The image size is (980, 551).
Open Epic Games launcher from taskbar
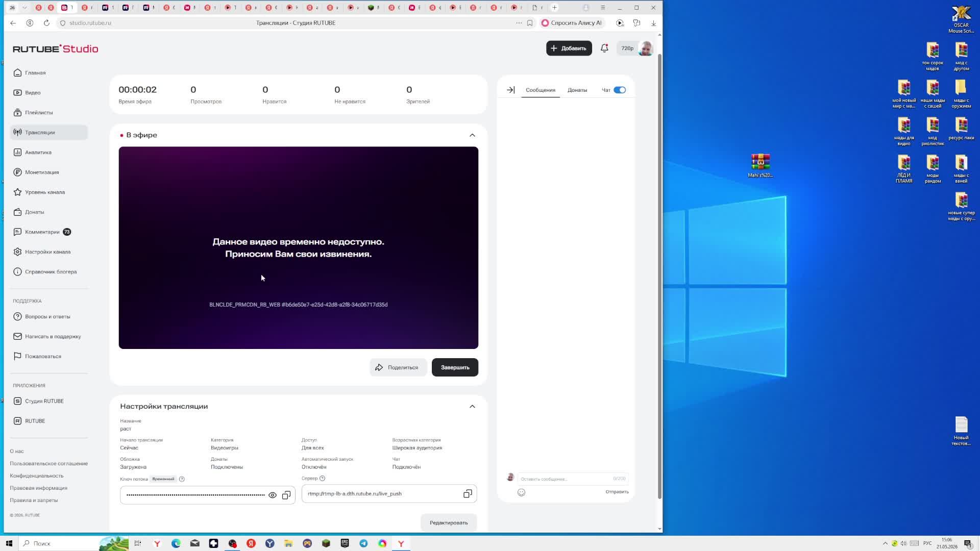[345, 543]
